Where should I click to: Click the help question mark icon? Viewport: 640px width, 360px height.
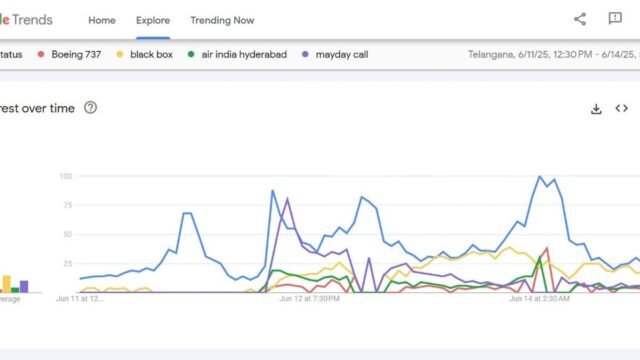point(90,108)
